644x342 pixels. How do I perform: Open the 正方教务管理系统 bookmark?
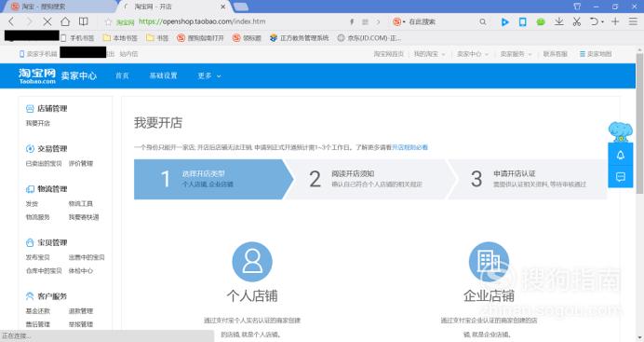point(300,38)
